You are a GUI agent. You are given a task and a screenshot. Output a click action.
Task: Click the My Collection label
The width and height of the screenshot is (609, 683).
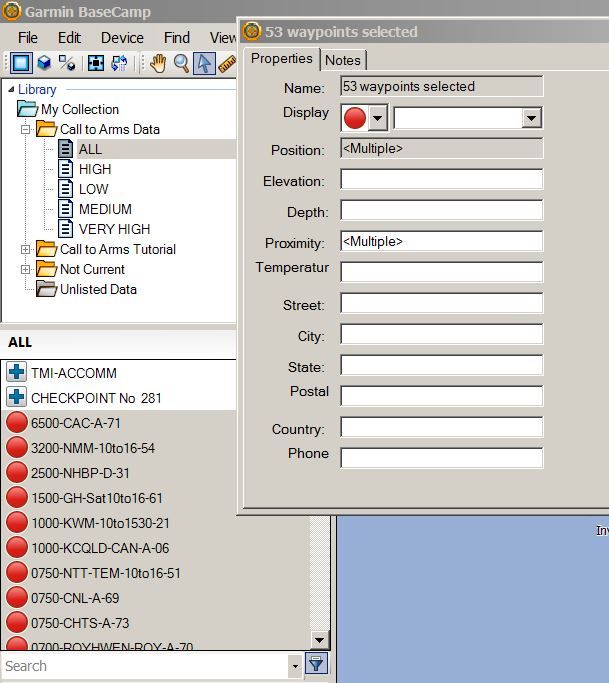80,109
